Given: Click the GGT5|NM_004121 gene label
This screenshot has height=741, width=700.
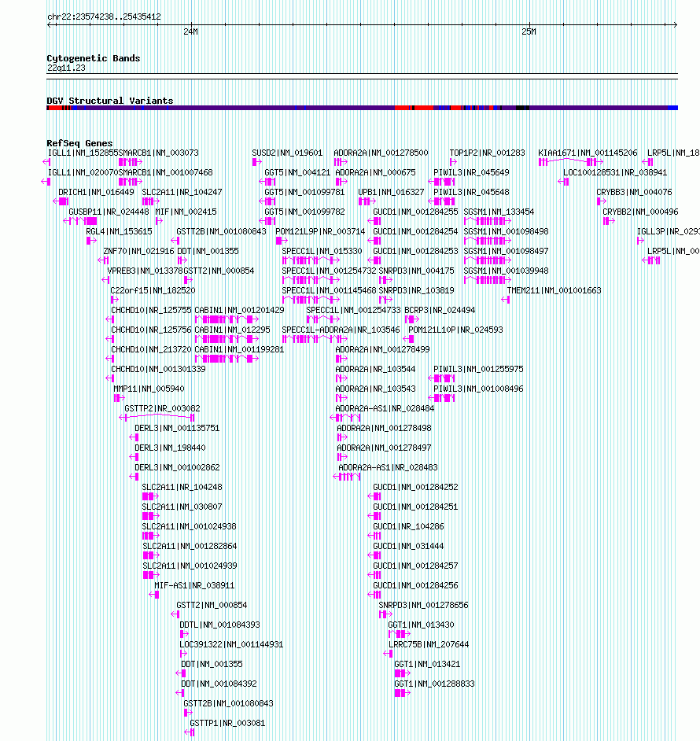Looking at the screenshot, I should pyautogui.click(x=297, y=172).
